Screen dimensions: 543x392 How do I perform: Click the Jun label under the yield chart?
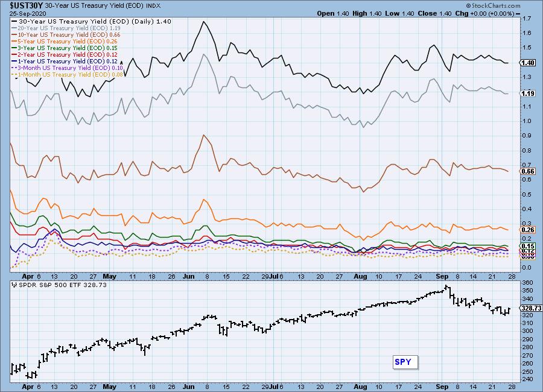[x=188, y=276]
